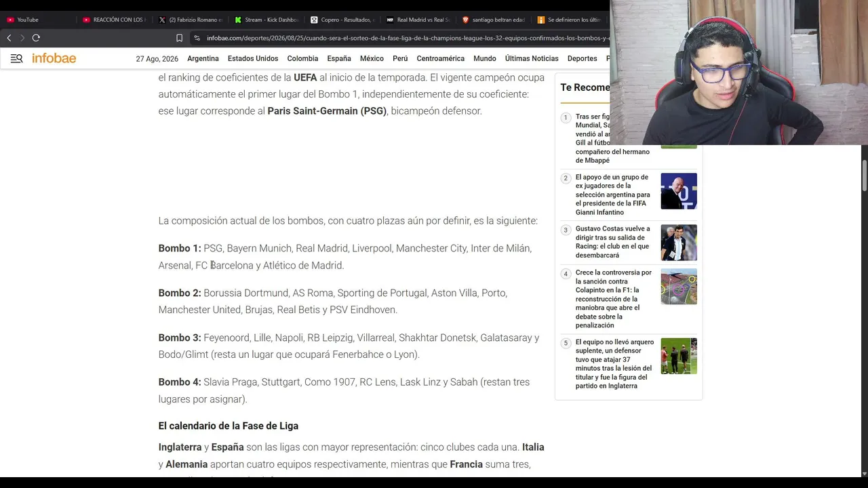Open the Mundo section
Image resolution: width=868 pixels, height=488 pixels.
pos(485,58)
